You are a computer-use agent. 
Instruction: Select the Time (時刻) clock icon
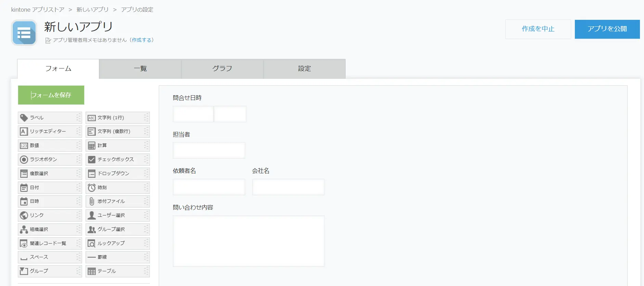click(91, 188)
